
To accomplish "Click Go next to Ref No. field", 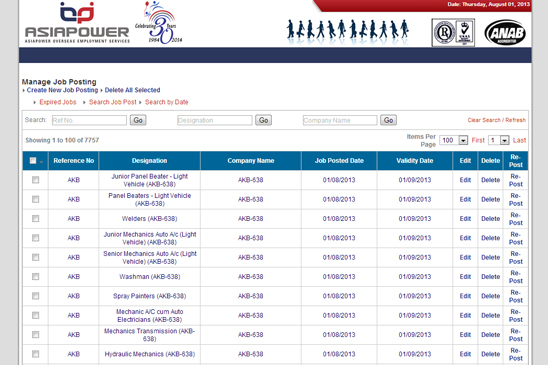I will click(138, 120).
